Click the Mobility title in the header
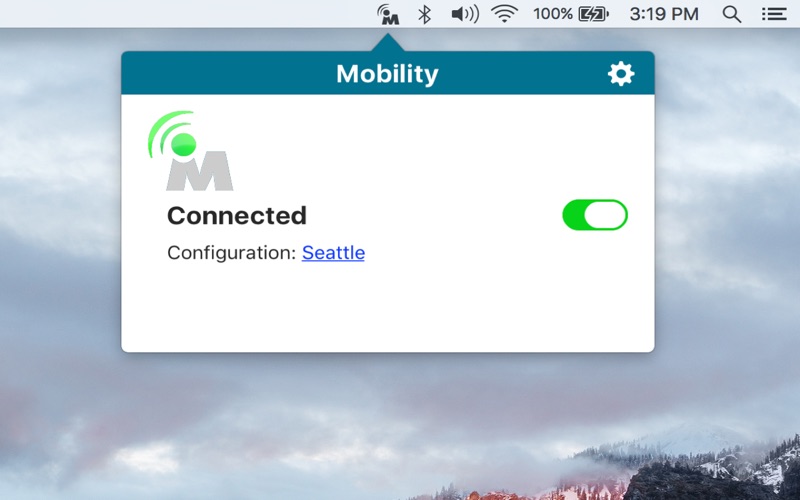 pos(387,74)
